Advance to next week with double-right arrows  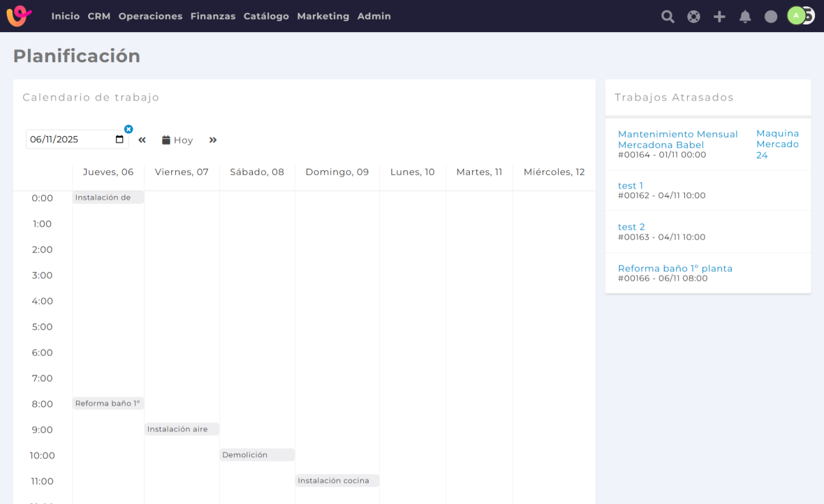point(213,140)
